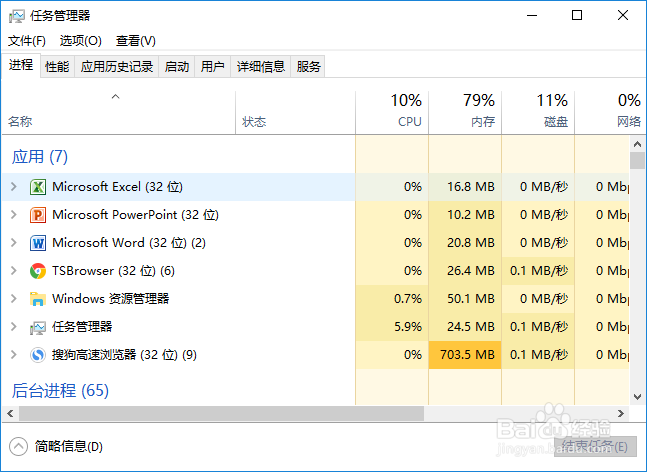Image resolution: width=647 pixels, height=472 pixels.
Task: Select the Microsoft Word (32 位) (2) row name
Action: [129, 243]
